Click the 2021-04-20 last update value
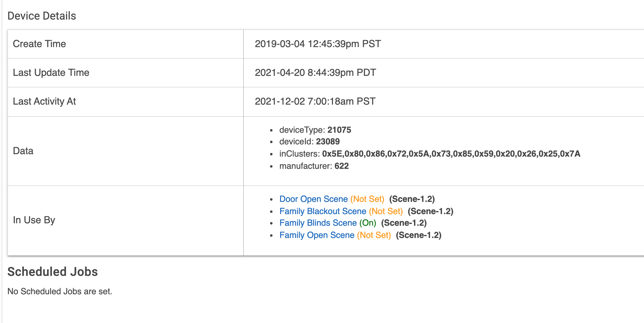The image size is (644, 323). (315, 72)
